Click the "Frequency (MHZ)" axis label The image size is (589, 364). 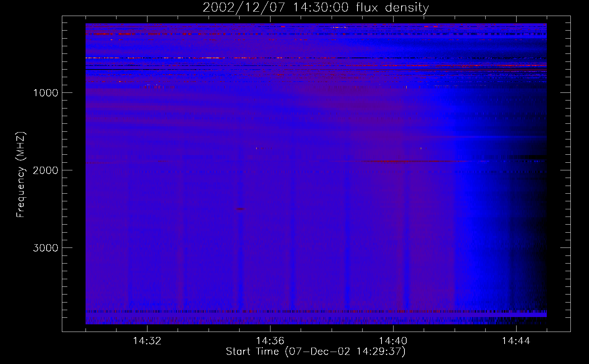tap(21, 175)
